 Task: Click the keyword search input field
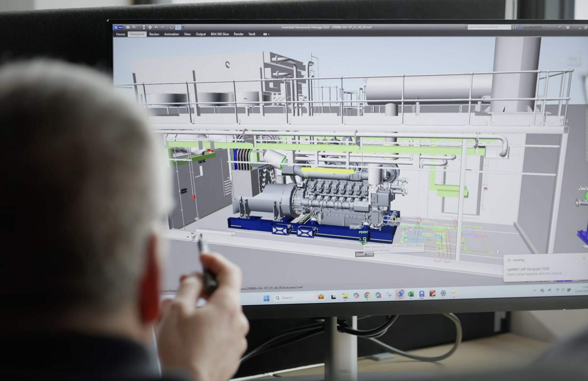click(489, 27)
